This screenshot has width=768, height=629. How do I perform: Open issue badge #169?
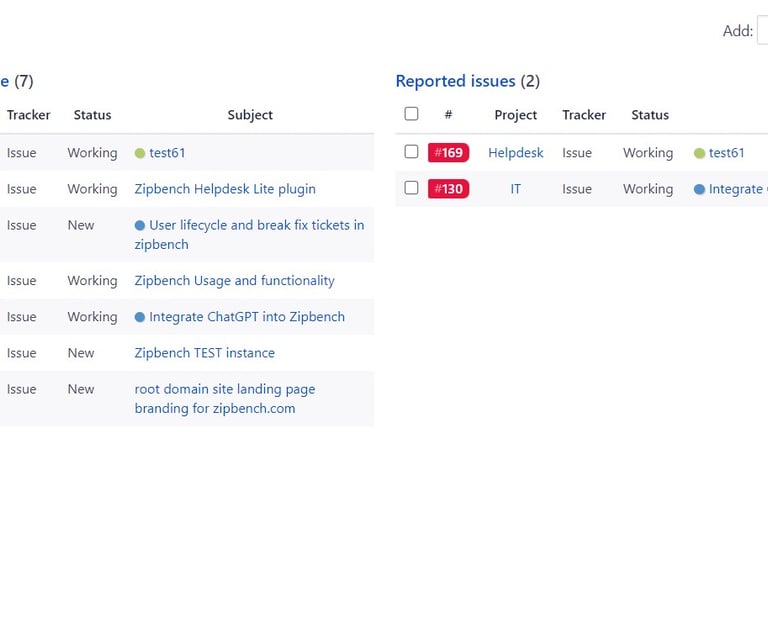pos(448,152)
